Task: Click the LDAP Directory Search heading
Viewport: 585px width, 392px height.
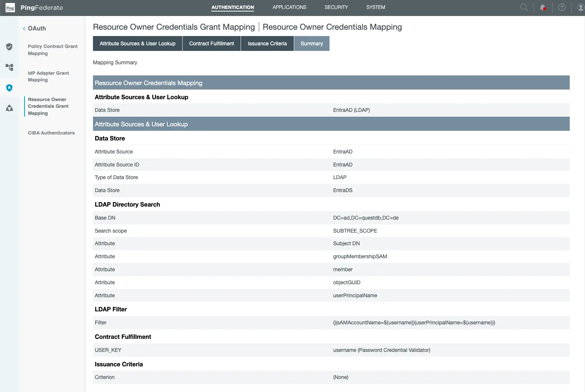Action: pyautogui.click(x=127, y=204)
